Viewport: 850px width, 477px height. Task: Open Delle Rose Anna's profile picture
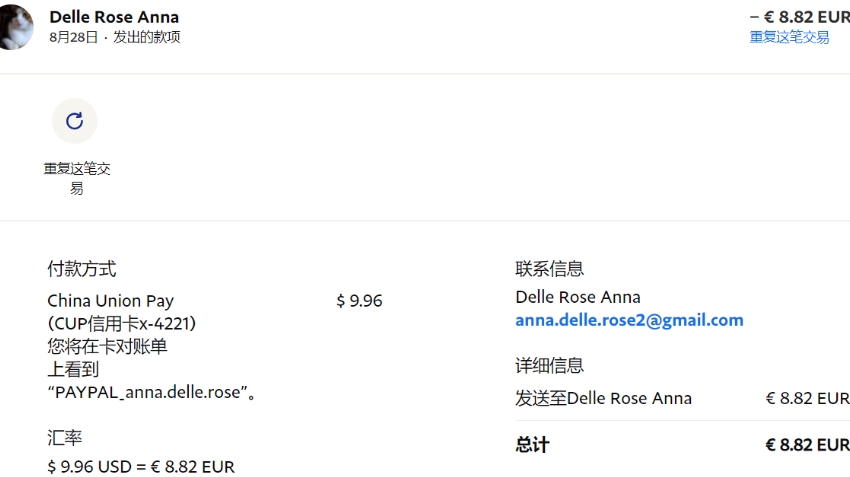click(x=14, y=27)
